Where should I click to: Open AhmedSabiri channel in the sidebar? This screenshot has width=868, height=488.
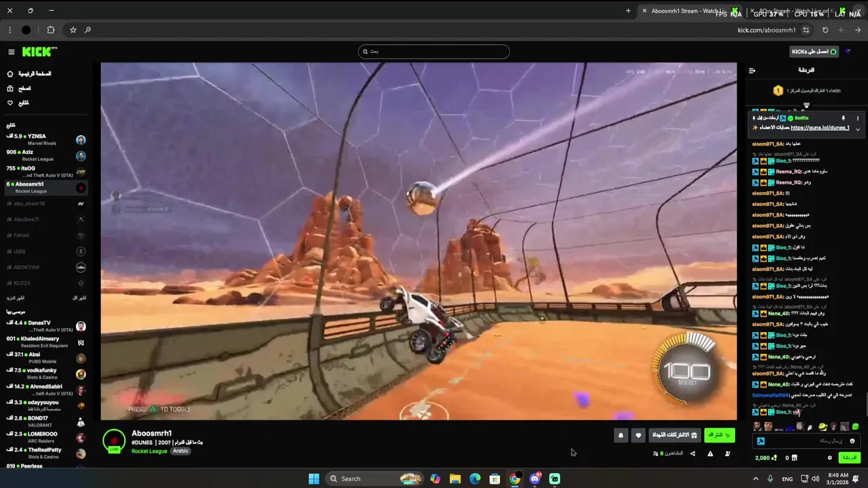pyautogui.click(x=46, y=390)
